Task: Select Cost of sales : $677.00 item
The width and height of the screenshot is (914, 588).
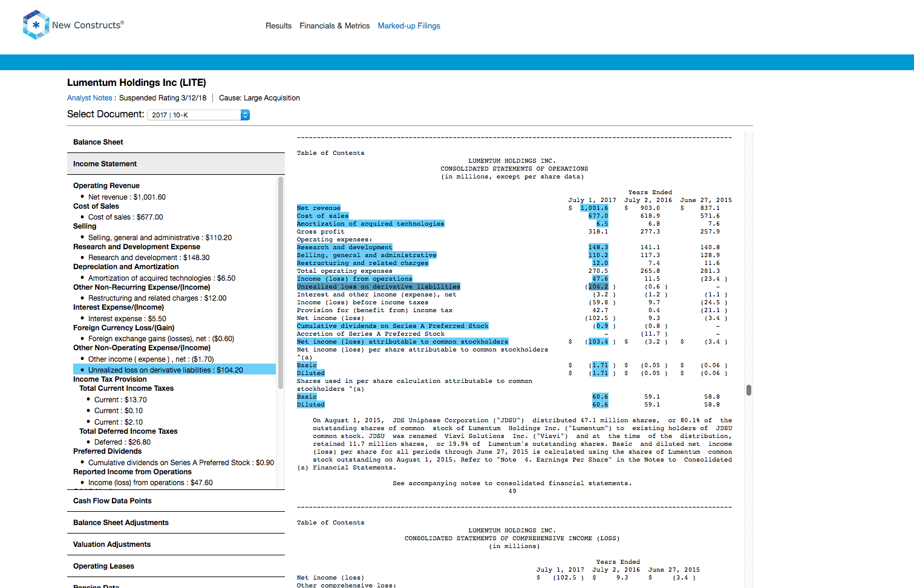Action: click(x=125, y=217)
